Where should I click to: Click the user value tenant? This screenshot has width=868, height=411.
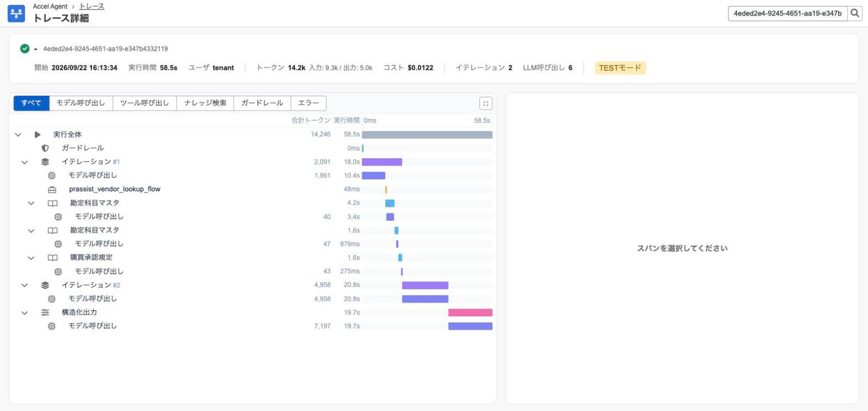point(223,68)
